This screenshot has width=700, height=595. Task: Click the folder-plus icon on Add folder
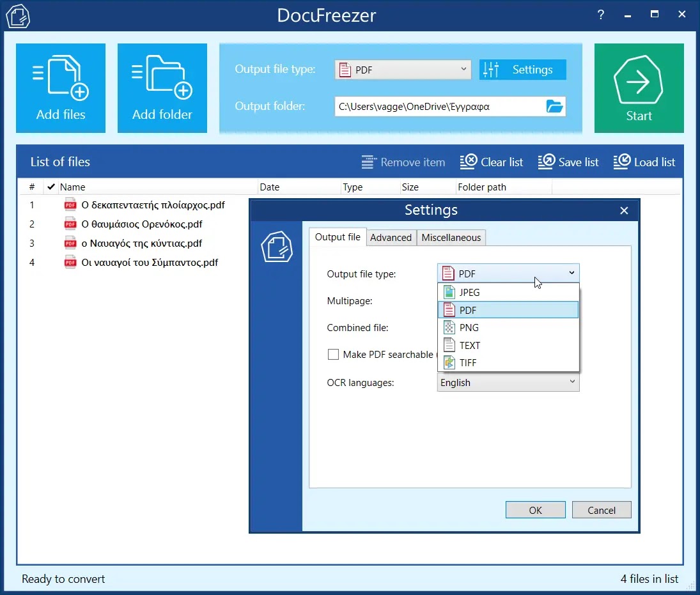click(162, 77)
